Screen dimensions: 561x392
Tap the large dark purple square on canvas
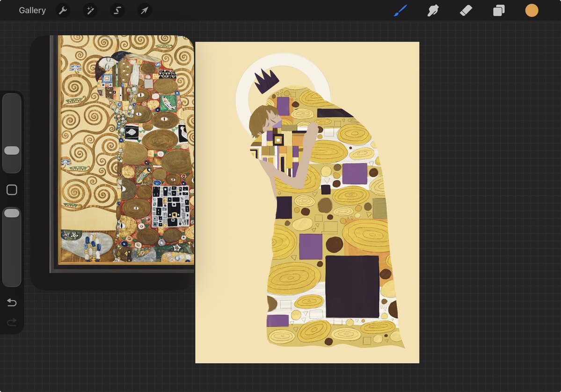tap(352, 286)
